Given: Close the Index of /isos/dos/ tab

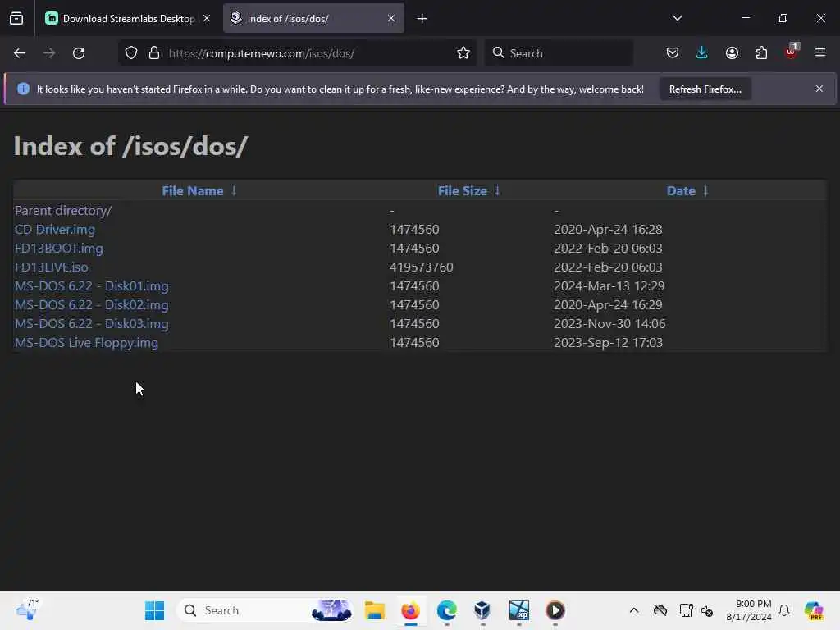Looking at the screenshot, I should (x=391, y=18).
